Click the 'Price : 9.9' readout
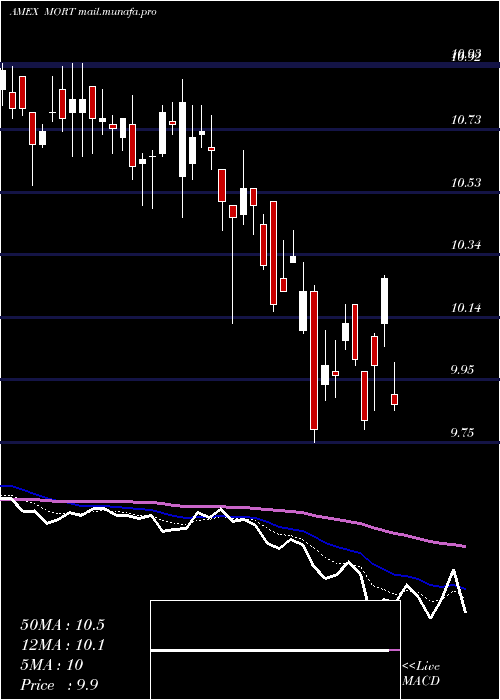 (59, 685)
